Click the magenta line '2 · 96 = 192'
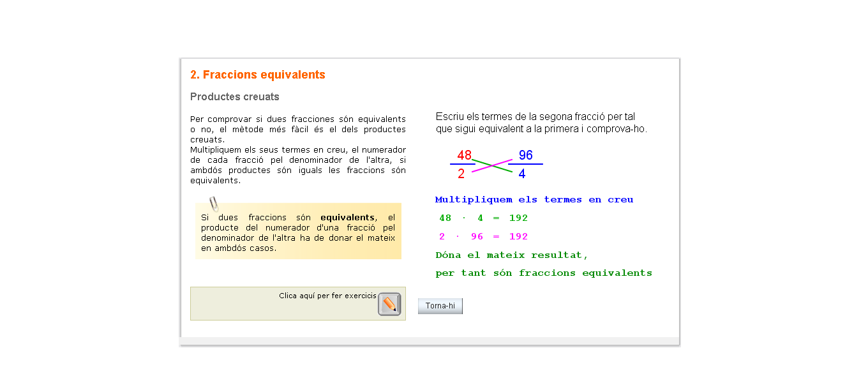Viewport: 868px width, 378px height. pos(483,237)
